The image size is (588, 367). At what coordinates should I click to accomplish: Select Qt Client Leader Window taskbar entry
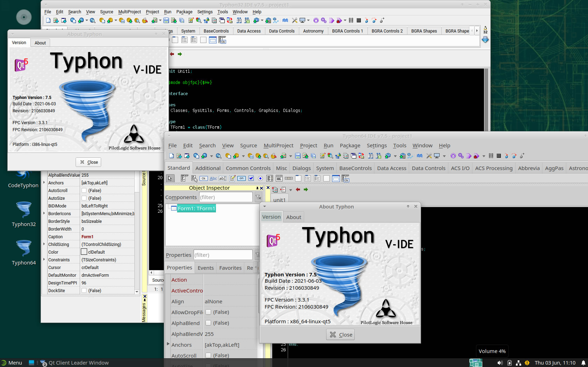click(74, 363)
